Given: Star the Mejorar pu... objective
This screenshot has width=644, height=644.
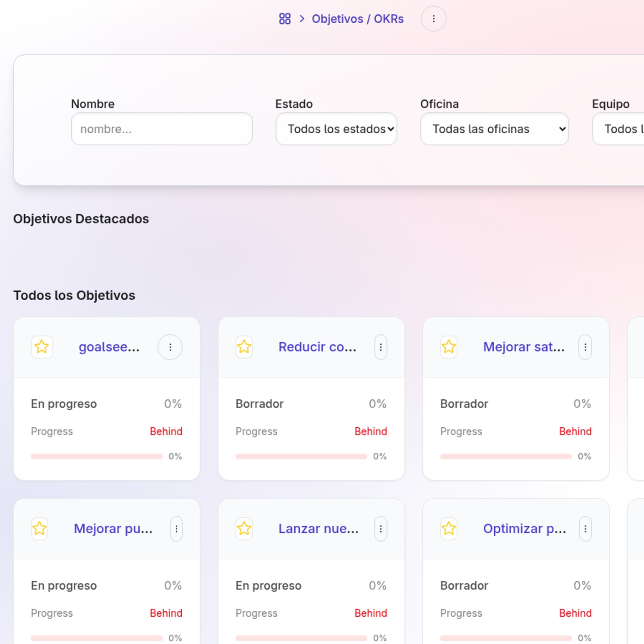Looking at the screenshot, I should tap(39, 529).
